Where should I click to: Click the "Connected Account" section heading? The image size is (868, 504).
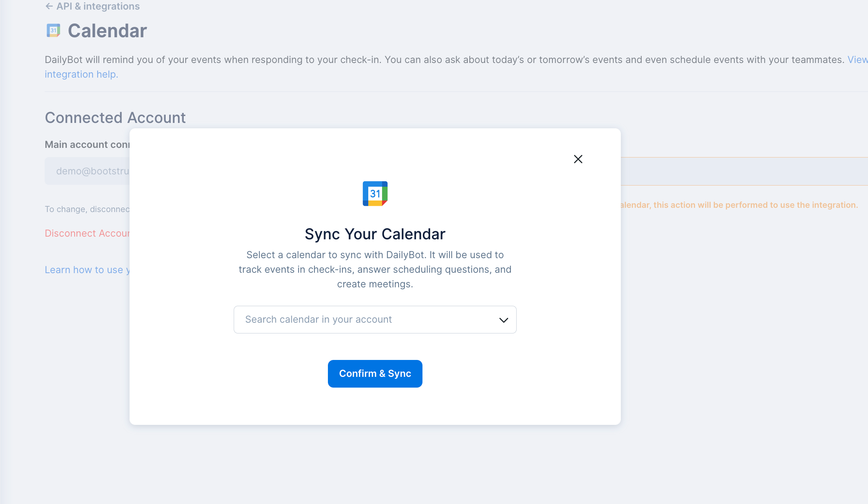[115, 118]
